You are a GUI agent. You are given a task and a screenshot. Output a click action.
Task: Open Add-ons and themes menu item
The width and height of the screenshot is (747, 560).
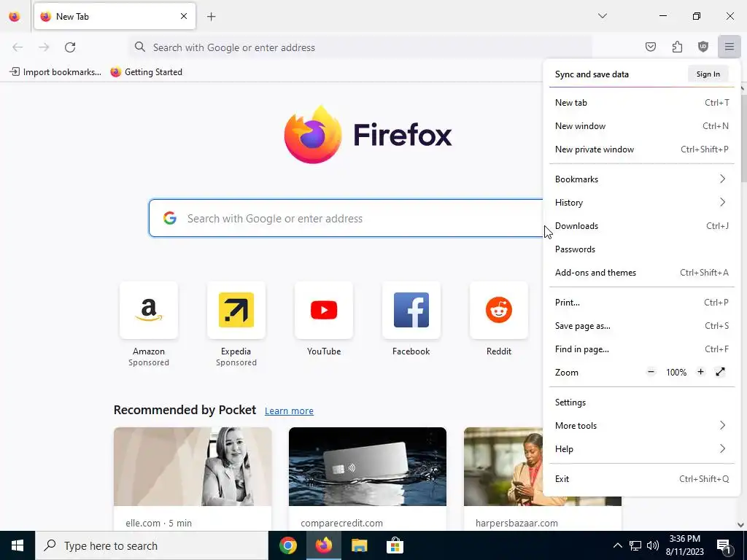click(x=642, y=273)
